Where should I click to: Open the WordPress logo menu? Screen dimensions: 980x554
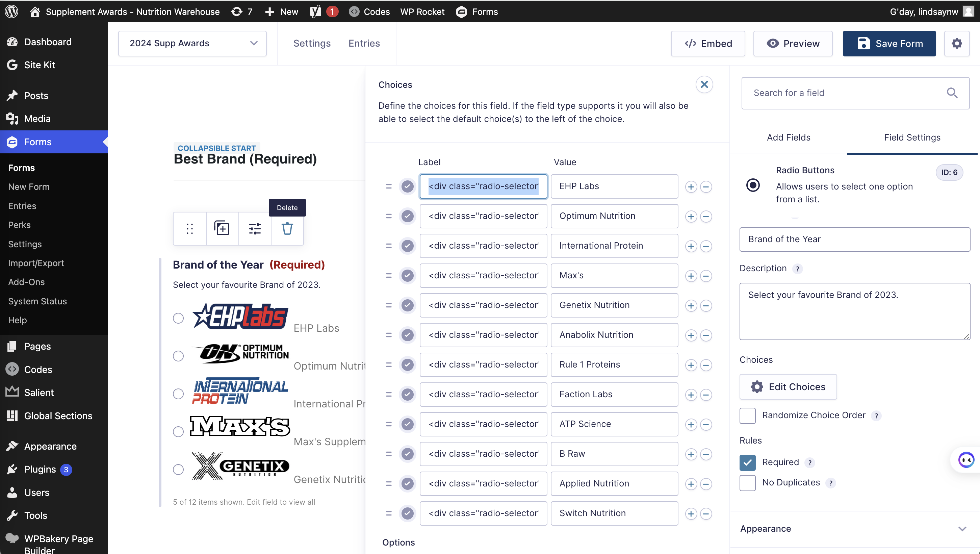[x=11, y=11]
